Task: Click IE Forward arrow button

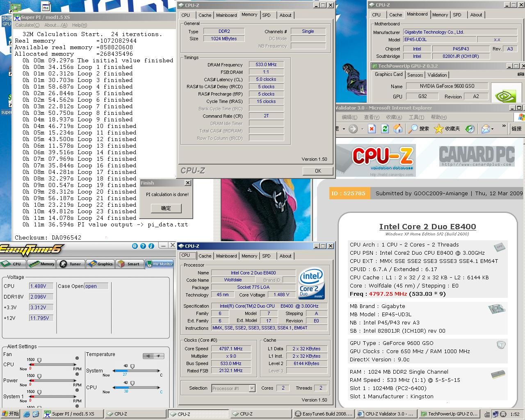Action: (x=353, y=129)
